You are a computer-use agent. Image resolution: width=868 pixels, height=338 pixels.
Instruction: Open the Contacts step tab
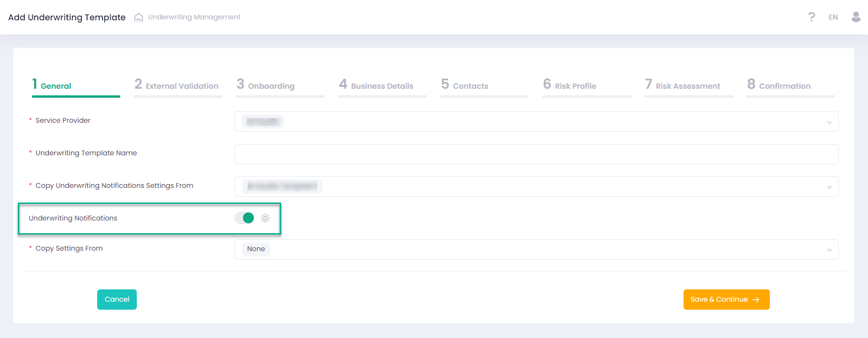coord(465,85)
